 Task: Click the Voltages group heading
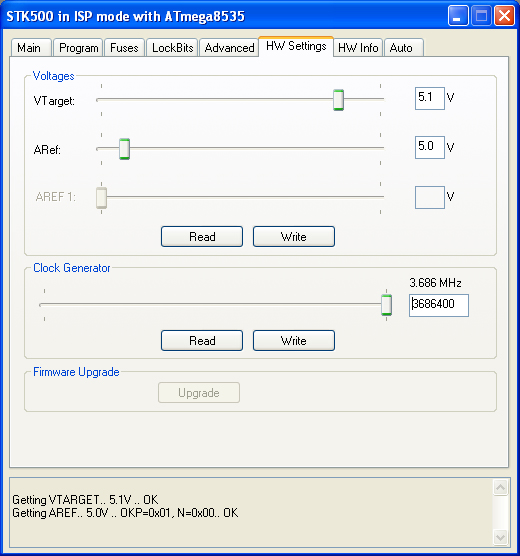[x=54, y=76]
